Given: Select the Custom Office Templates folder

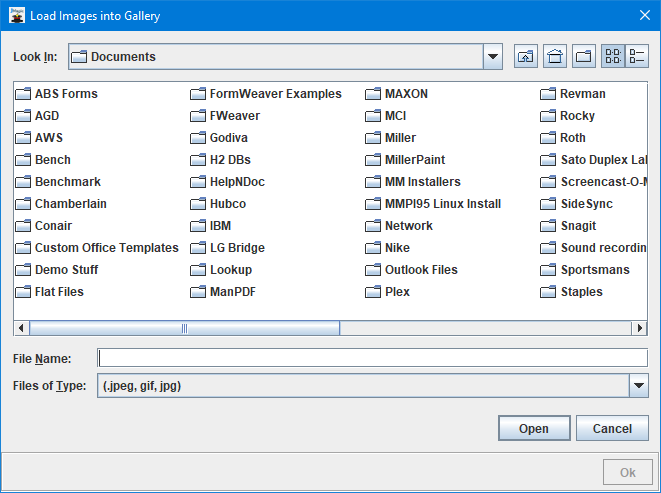Looking at the screenshot, I should [x=106, y=248].
